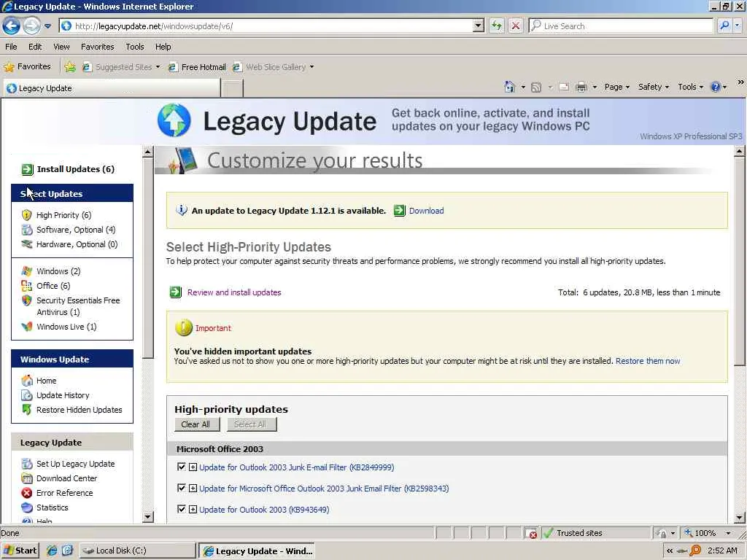Click the Print icon in command bar

pos(581,87)
